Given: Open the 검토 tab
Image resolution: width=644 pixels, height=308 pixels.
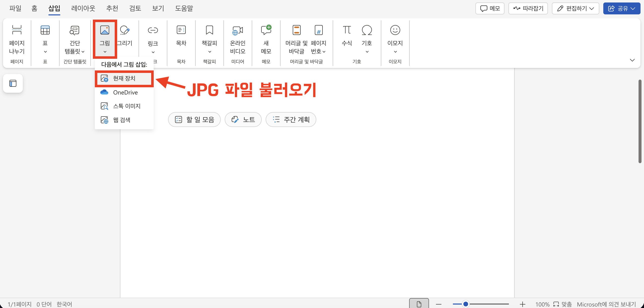Looking at the screenshot, I should pos(135,8).
